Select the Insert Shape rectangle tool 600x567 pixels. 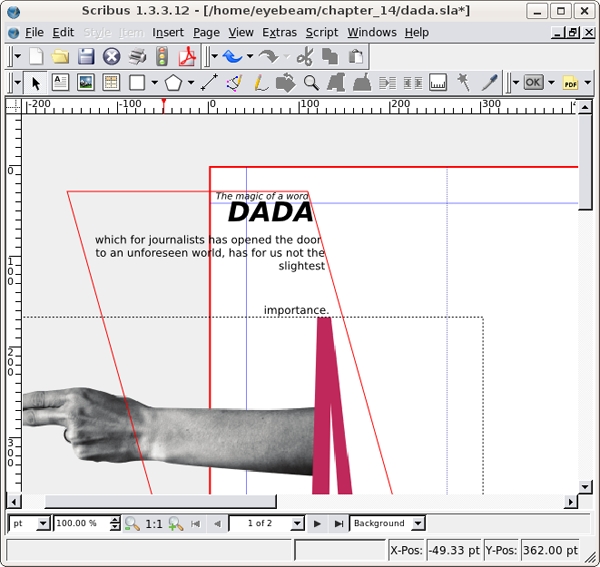[x=137, y=83]
